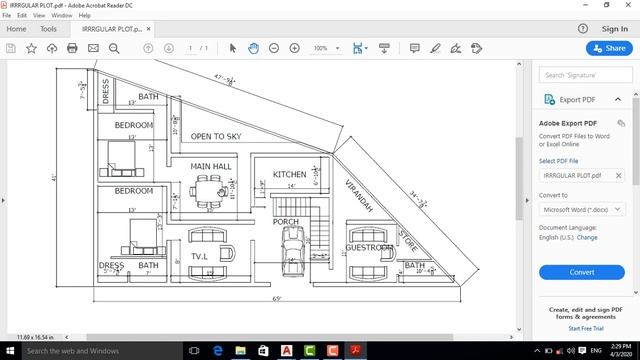This screenshot has width=640, height=360.
Task: Expand the left navigation pane arrow
Action: pos(3,200)
